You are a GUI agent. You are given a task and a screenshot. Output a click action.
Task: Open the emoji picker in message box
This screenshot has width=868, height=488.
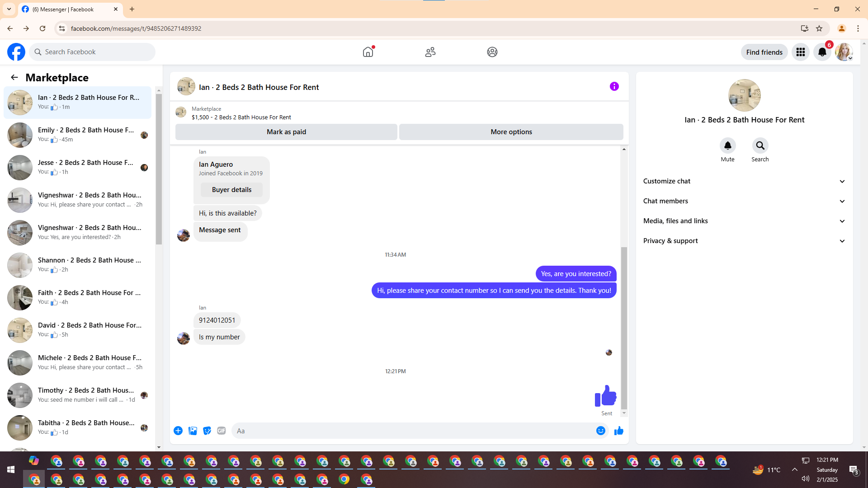pos(600,431)
